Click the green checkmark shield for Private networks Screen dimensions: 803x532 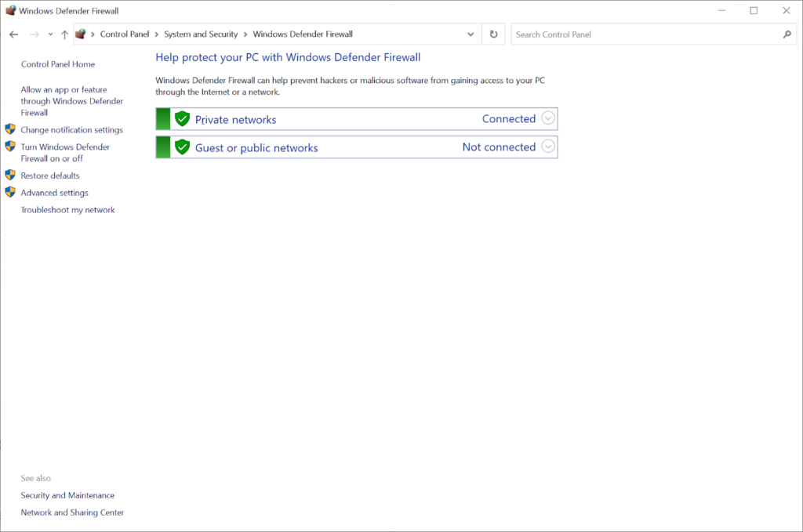click(182, 119)
